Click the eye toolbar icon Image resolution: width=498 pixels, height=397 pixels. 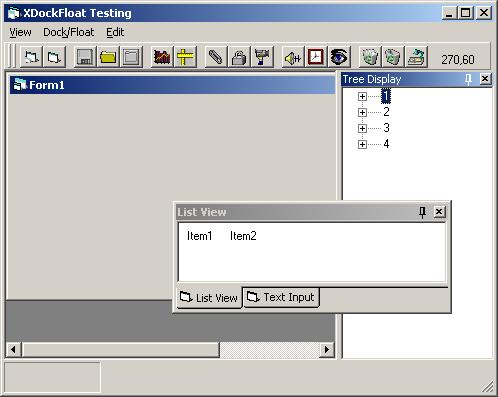click(x=339, y=57)
